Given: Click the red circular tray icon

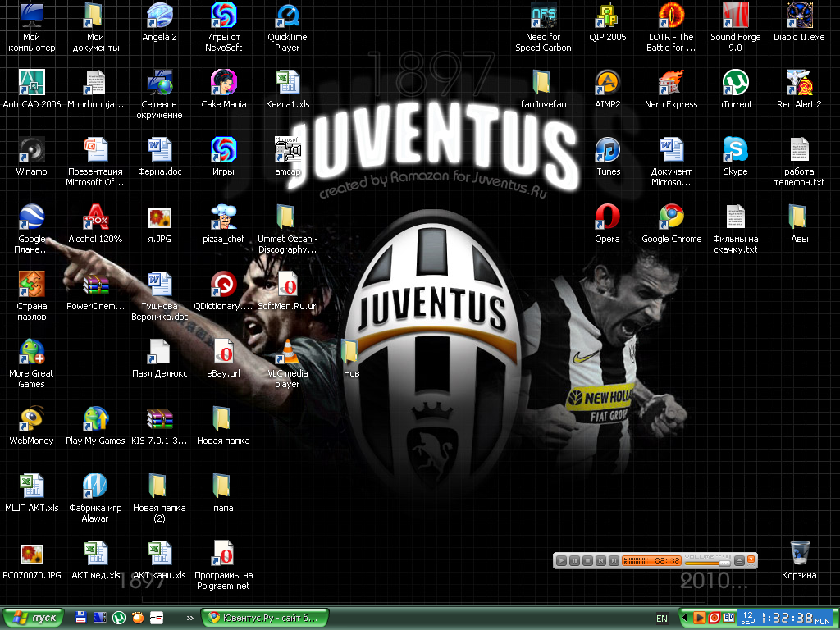Looking at the screenshot, I should [x=714, y=618].
